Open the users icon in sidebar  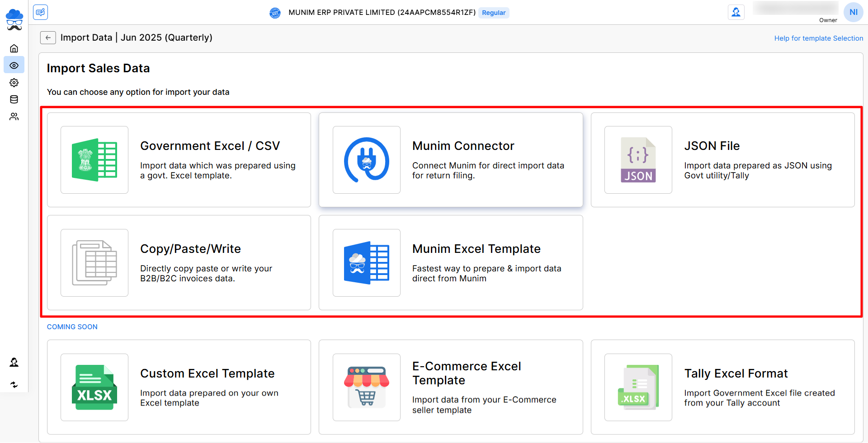click(x=14, y=117)
